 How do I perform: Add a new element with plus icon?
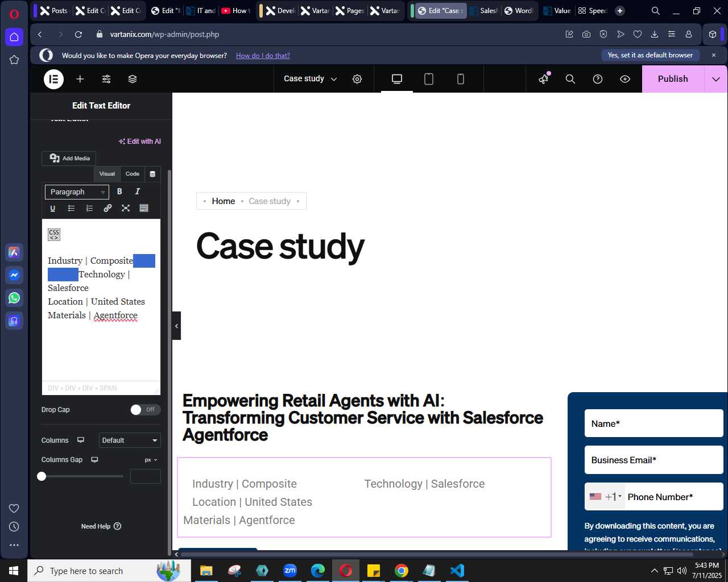(x=80, y=79)
